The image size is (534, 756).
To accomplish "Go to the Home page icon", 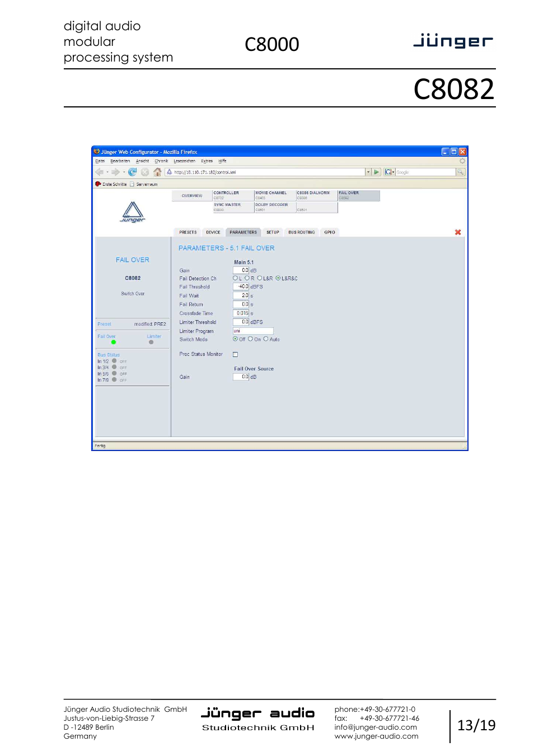I will coord(157,172).
